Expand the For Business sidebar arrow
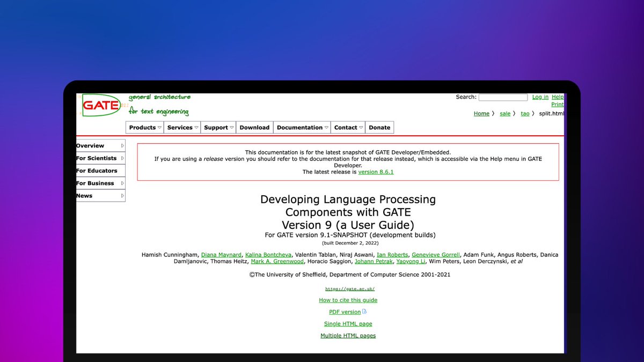Screen dimensions: 644x362 [x=122, y=183]
